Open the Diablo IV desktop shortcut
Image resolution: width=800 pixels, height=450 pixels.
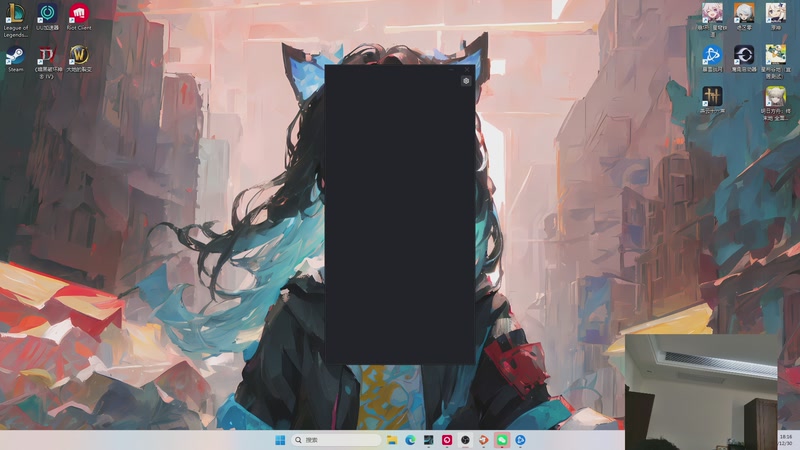tap(47, 62)
